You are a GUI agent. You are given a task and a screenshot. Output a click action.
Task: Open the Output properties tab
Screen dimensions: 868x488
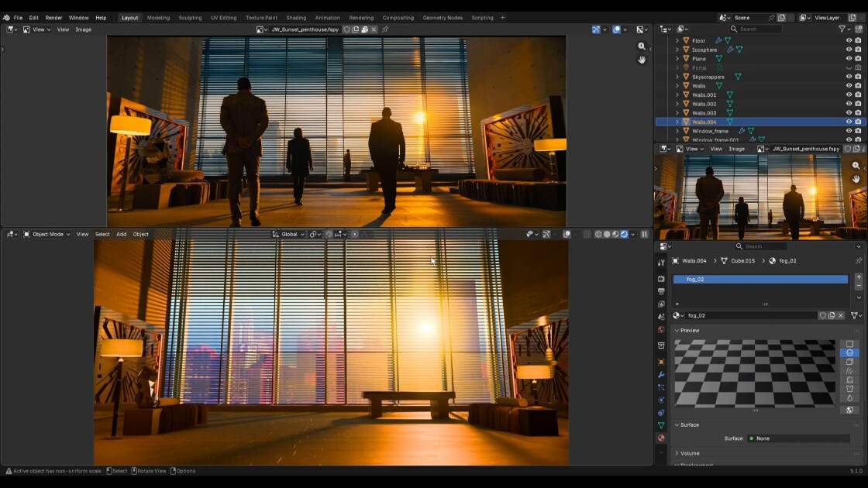coord(661,291)
